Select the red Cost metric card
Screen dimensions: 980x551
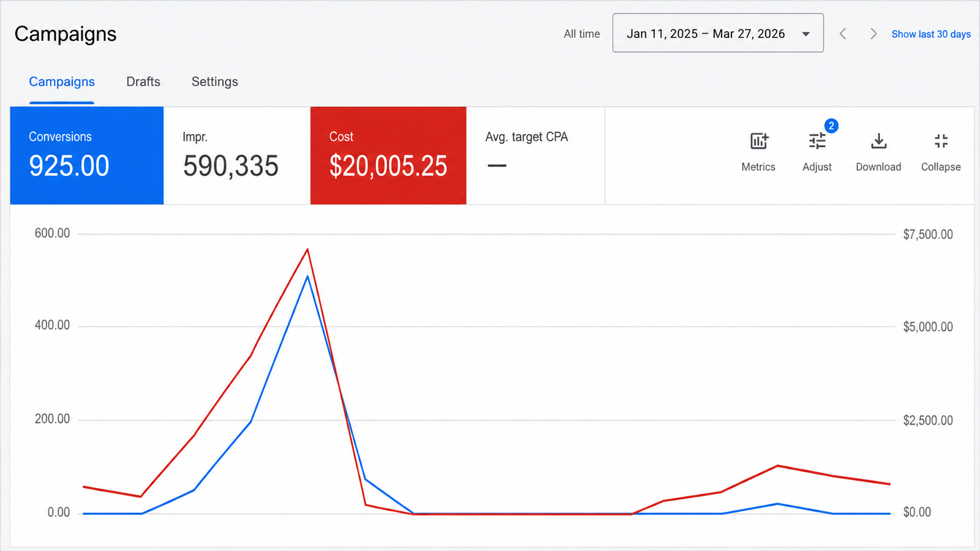[388, 156]
